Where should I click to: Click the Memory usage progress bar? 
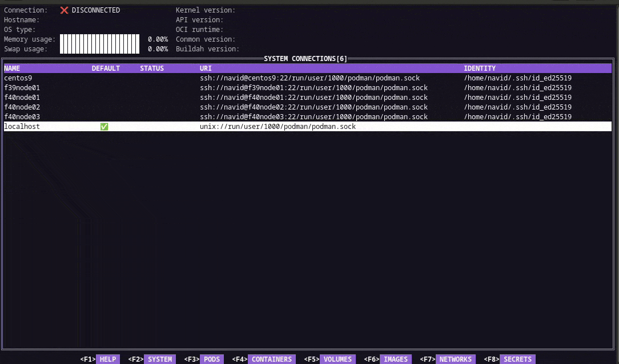tap(99, 39)
